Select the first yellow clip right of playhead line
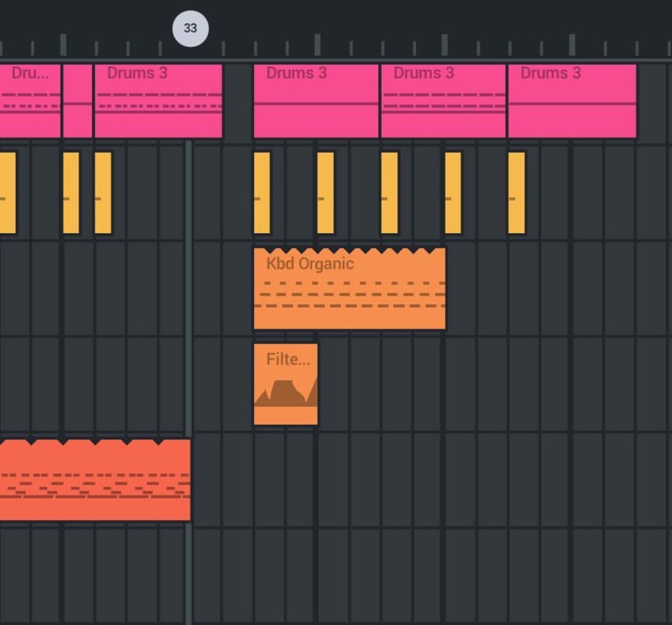 (262, 193)
